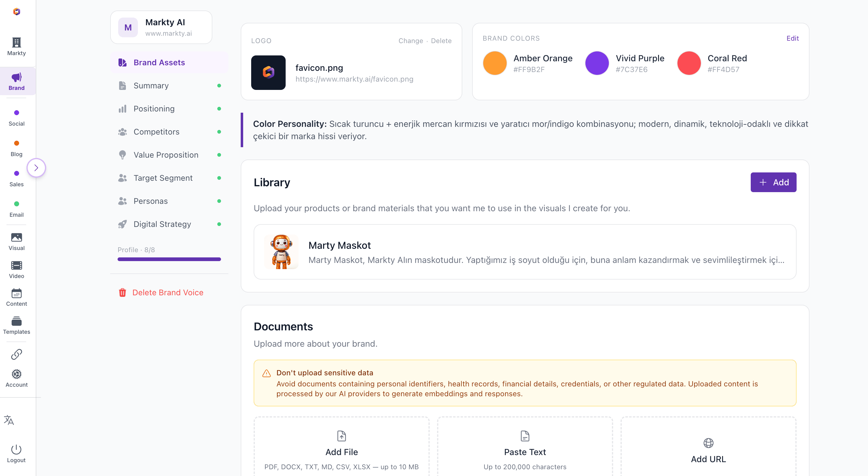
Task: Open the Marty Maskot thumbnail image
Action: (x=281, y=252)
